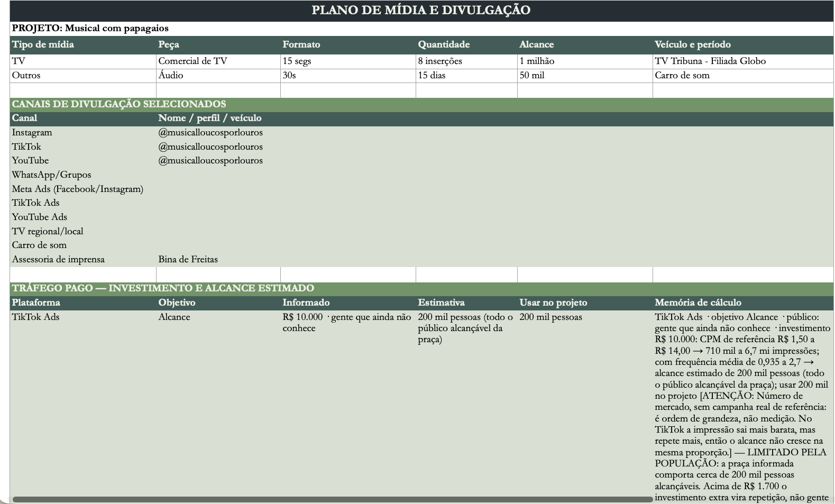Select 'TikTok Ads' in the Canal list
Image resolution: width=835 pixels, height=504 pixels.
tap(83, 203)
